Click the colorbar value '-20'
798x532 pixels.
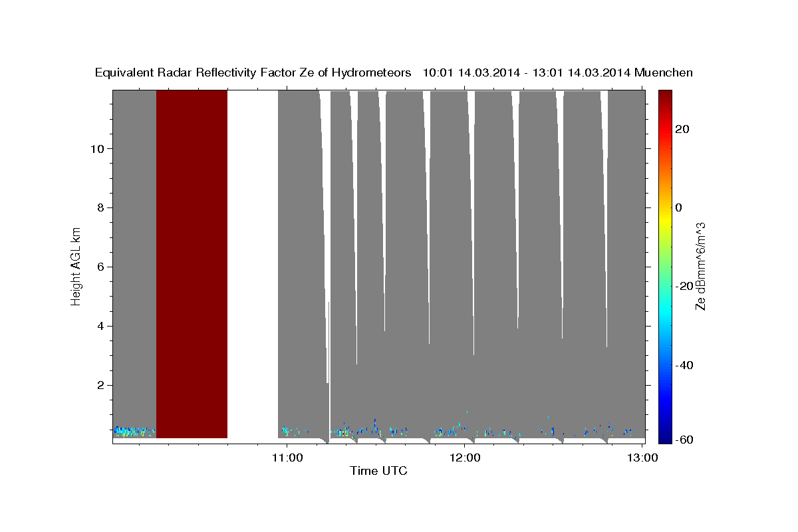(684, 286)
